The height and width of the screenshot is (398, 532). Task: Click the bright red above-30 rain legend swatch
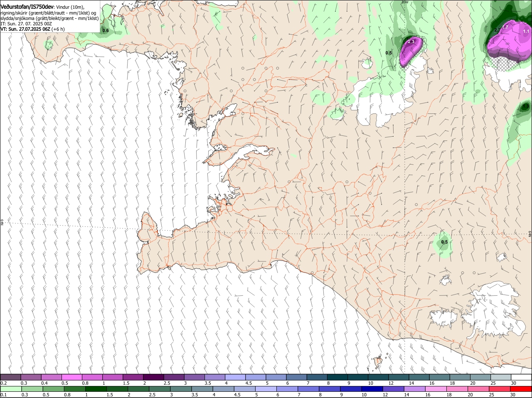pyautogui.click(x=522, y=389)
